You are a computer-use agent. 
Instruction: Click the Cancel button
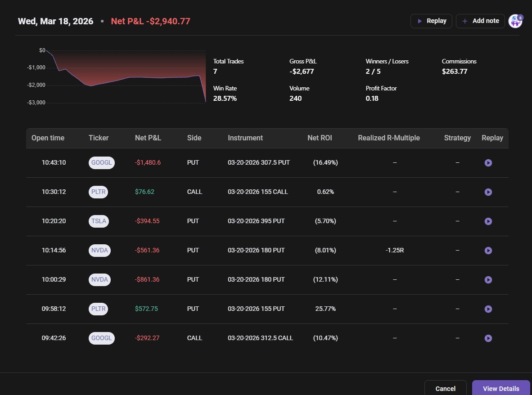(445, 388)
